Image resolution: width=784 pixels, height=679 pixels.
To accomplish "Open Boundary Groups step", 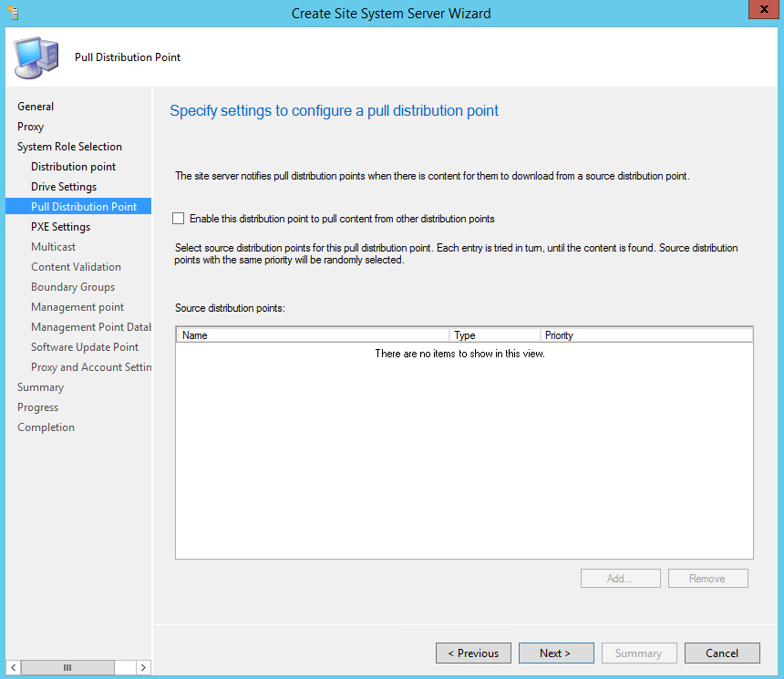I will pos(73,286).
